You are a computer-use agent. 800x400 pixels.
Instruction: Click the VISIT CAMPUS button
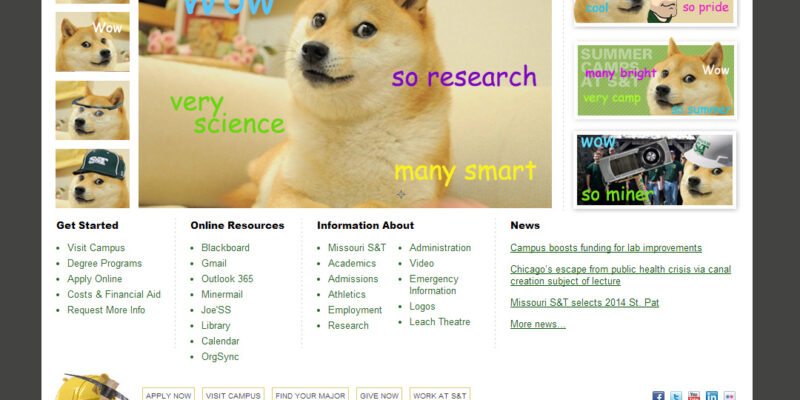point(233,395)
